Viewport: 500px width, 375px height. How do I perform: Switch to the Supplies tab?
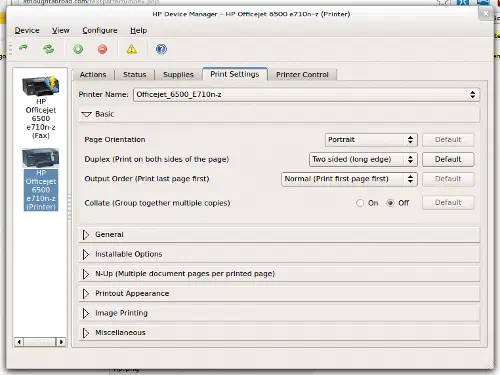tap(178, 74)
